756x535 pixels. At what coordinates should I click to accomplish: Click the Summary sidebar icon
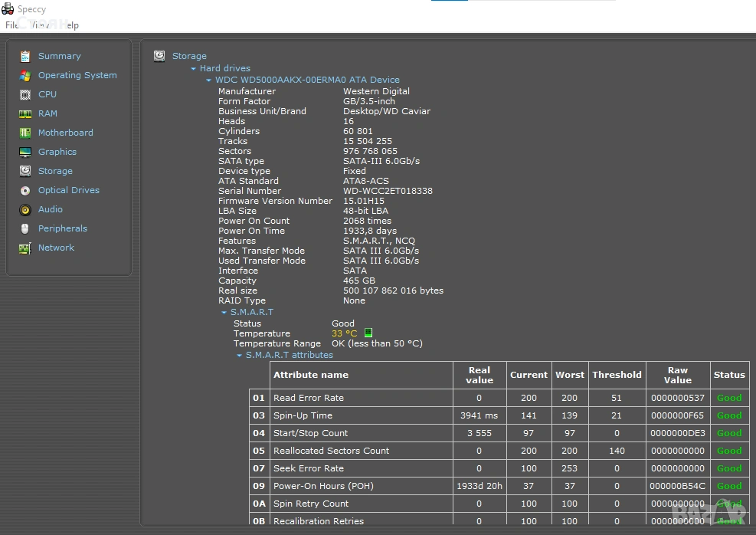[x=25, y=56]
